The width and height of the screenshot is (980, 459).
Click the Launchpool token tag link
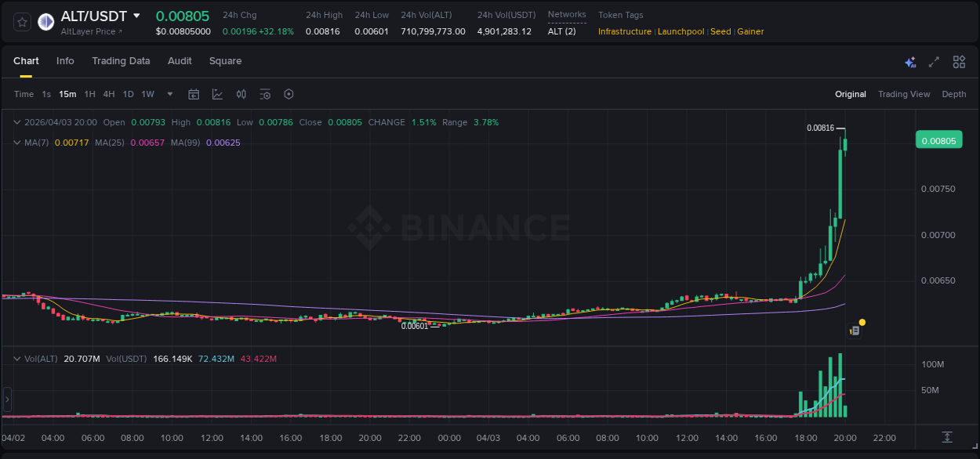(681, 31)
